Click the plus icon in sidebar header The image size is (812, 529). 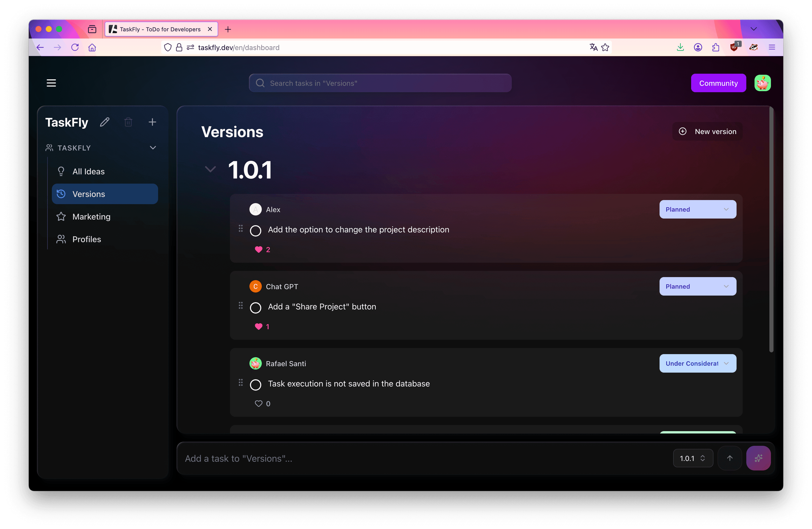point(152,122)
